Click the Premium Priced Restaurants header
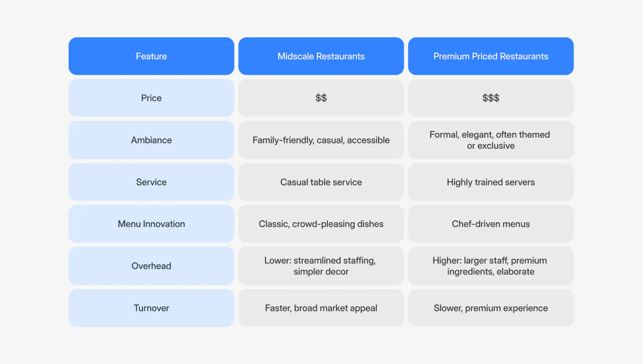This screenshot has width=643, height=364. pos(491,57)
